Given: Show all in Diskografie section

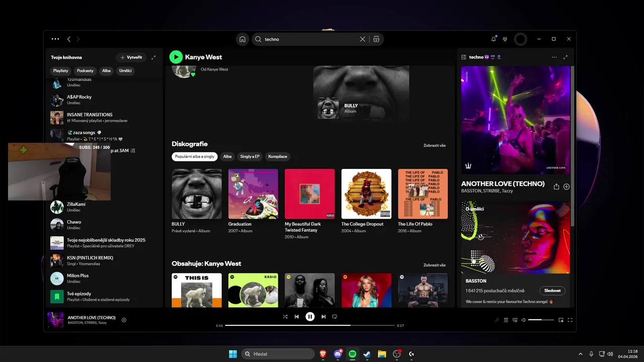Looking at the screenshot, I should [435, 145].
